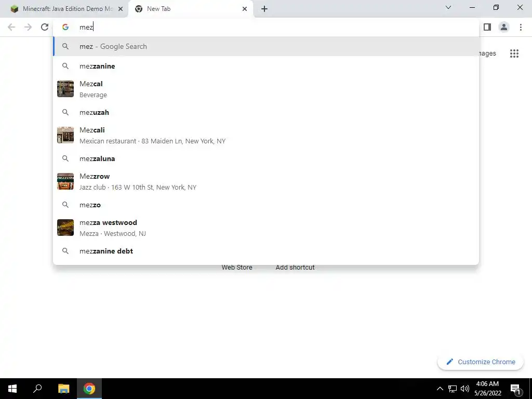Click the Mezzrow thumbnail image
The height and width of the screenshot is (399, 532).
tap(65, 181)
